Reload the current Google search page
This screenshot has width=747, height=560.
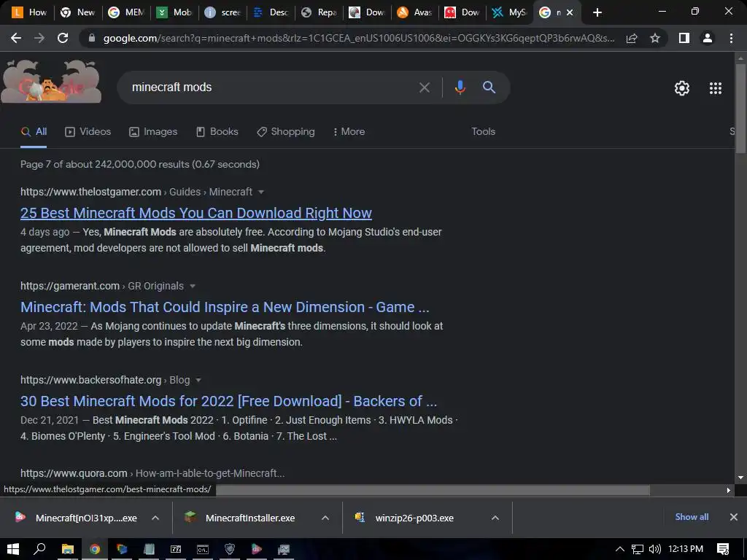click(x=63, y=38)
